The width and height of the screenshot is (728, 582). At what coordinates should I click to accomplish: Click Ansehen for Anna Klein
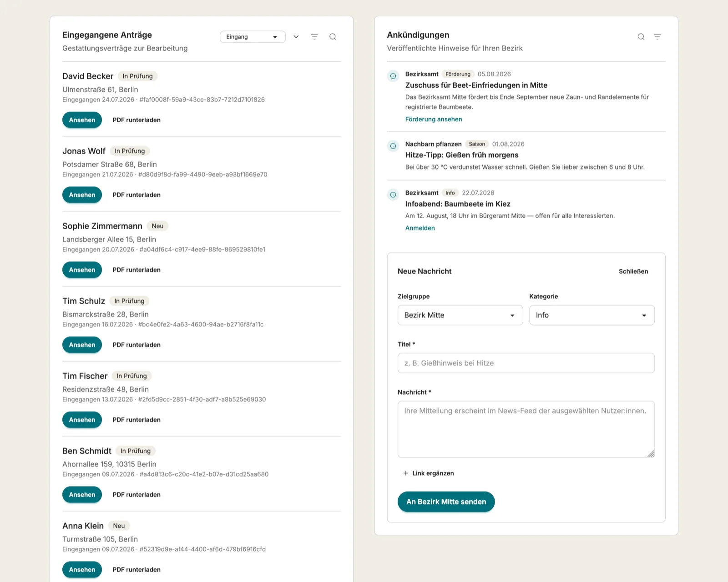point(82,570)
